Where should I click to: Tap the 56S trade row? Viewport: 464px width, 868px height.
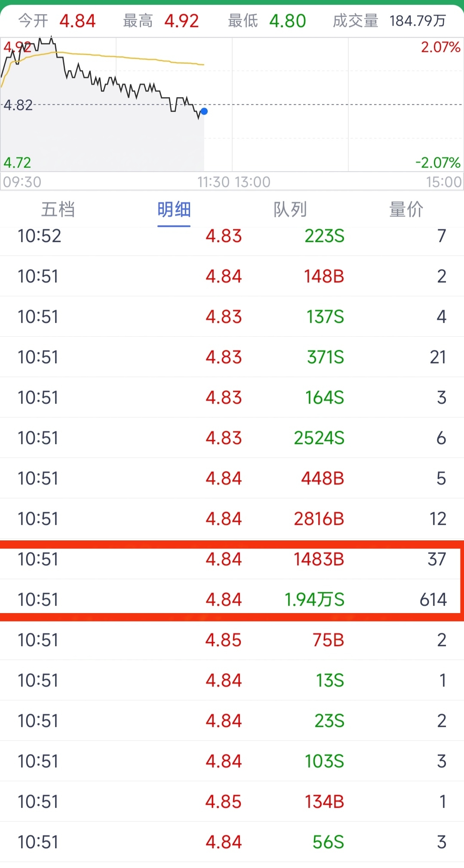(232, 842)
